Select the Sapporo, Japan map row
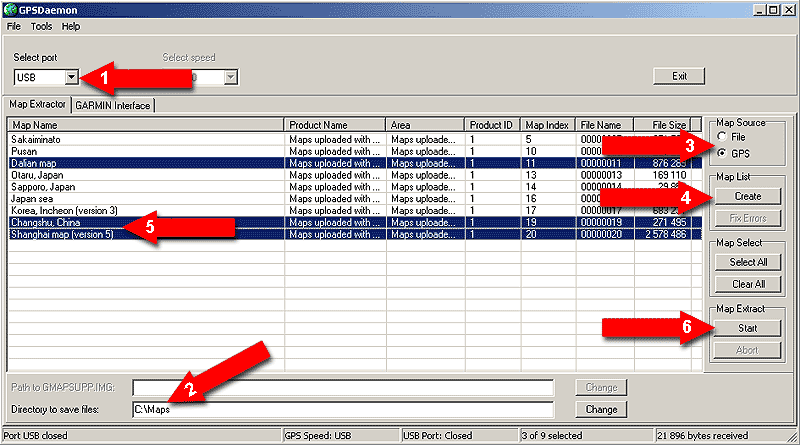Screen dimensions: 800x445 (x=355, y=187)
